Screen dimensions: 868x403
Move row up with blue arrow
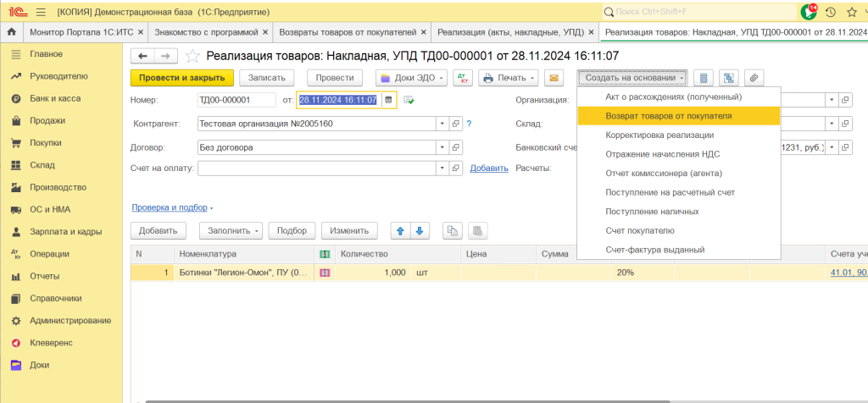[x=400, y=230]
